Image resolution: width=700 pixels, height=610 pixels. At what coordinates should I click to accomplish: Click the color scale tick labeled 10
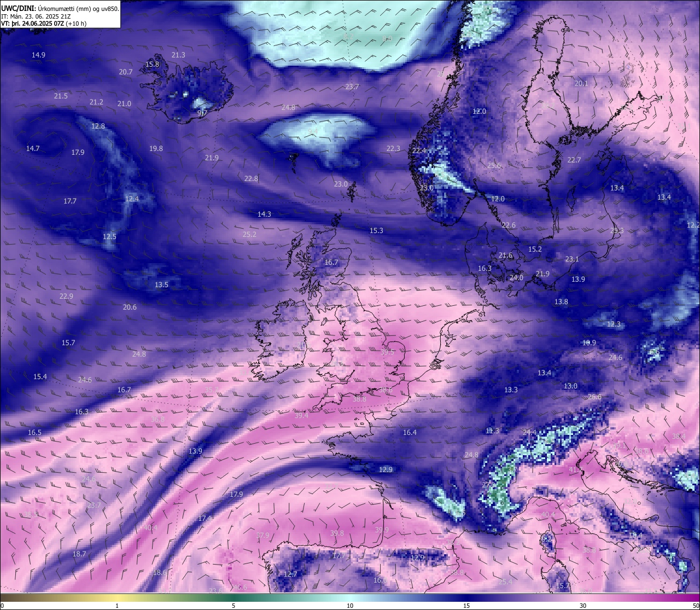pos(350,606)
